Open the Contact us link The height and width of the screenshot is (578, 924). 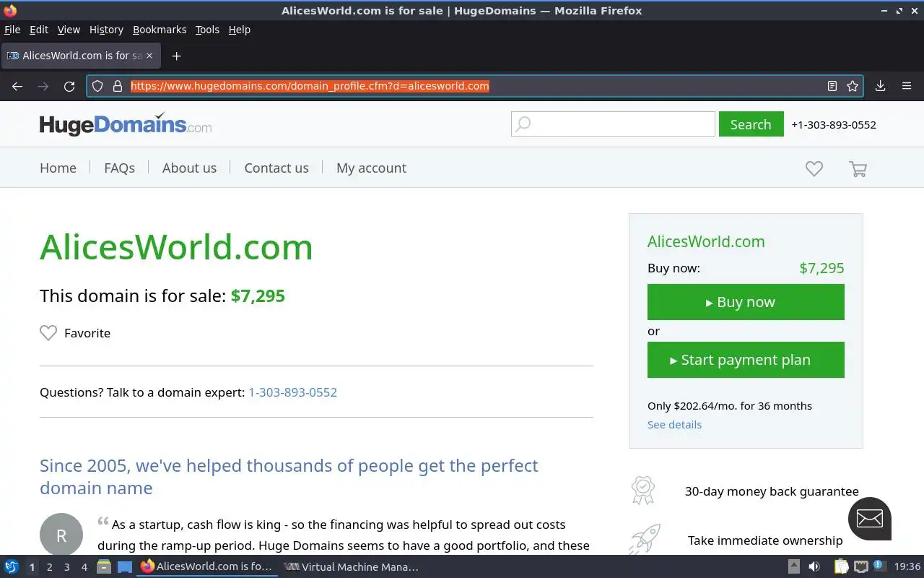(x=276, y=168)
